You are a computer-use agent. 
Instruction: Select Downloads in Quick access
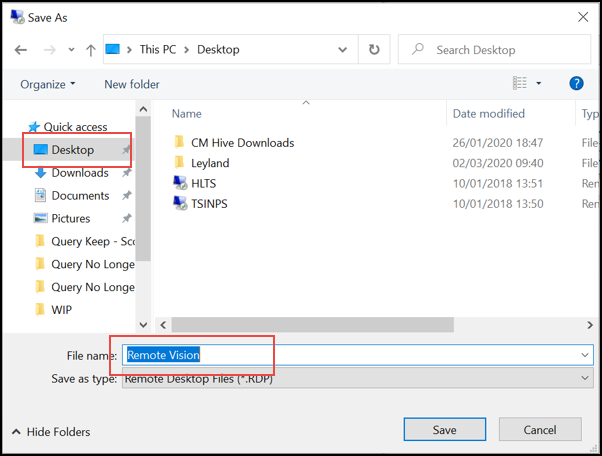[80, 173]
